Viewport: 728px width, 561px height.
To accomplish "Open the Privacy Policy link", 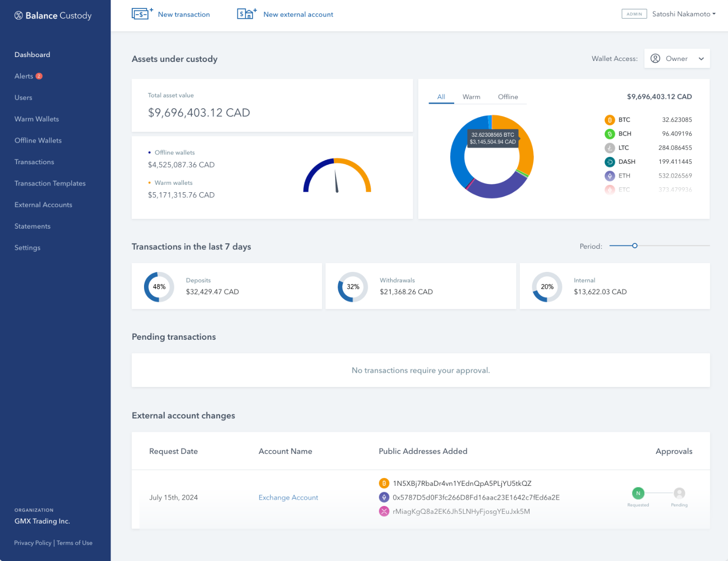I will click(32, 543).
